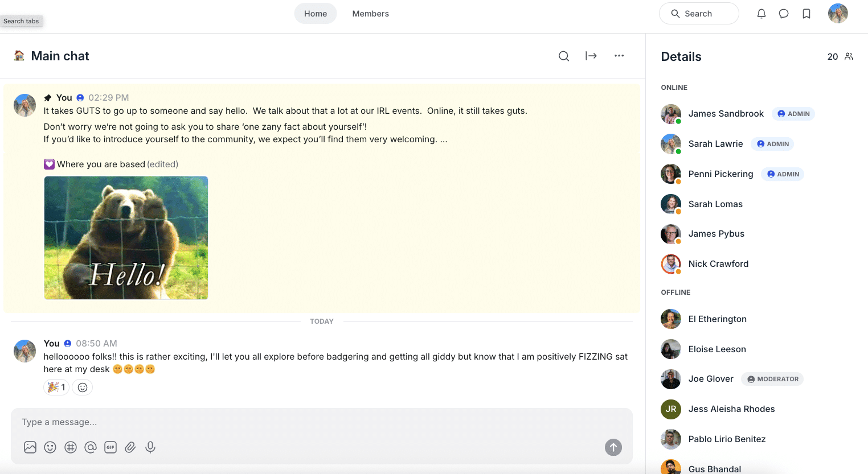Open Joe Glover's profile
The image size is (868, 474).
click(711, 379)
